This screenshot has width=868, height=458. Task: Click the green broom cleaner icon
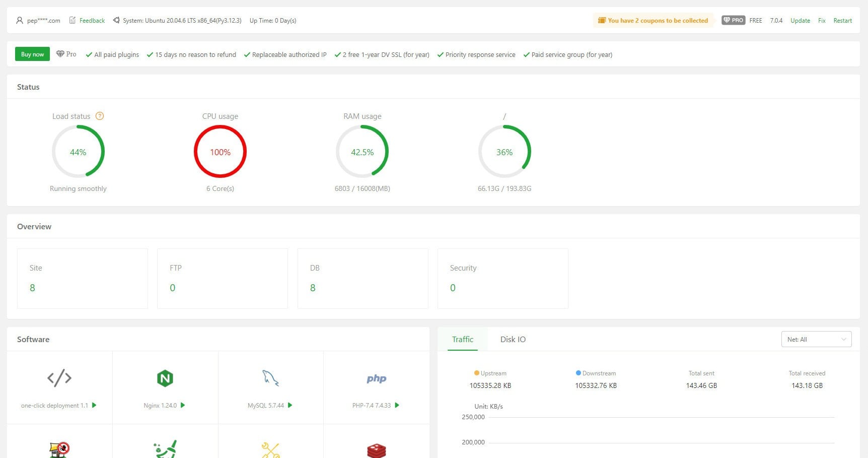point(165,449)
